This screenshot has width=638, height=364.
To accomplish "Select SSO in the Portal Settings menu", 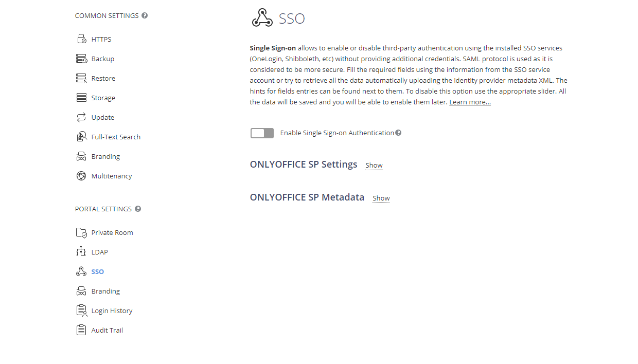I will (x=98, y=271).
